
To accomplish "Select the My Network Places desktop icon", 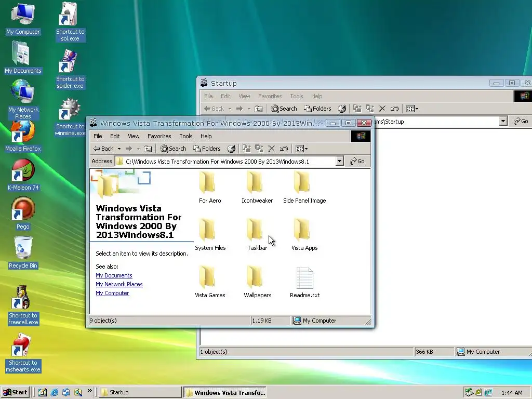I will (x=23, y=99).
